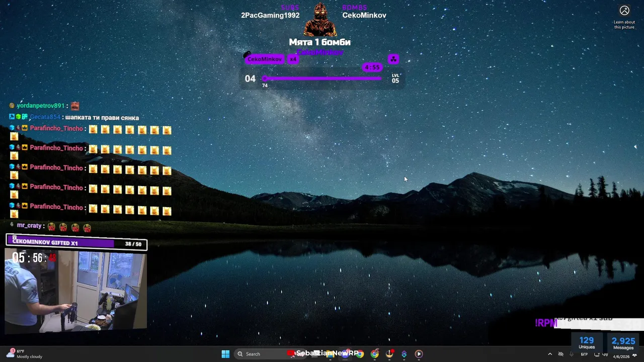The height and width of the screenshot is (362, 644).
Task: Click the notification icon next to the date
Action: click(x=634, y=355)
